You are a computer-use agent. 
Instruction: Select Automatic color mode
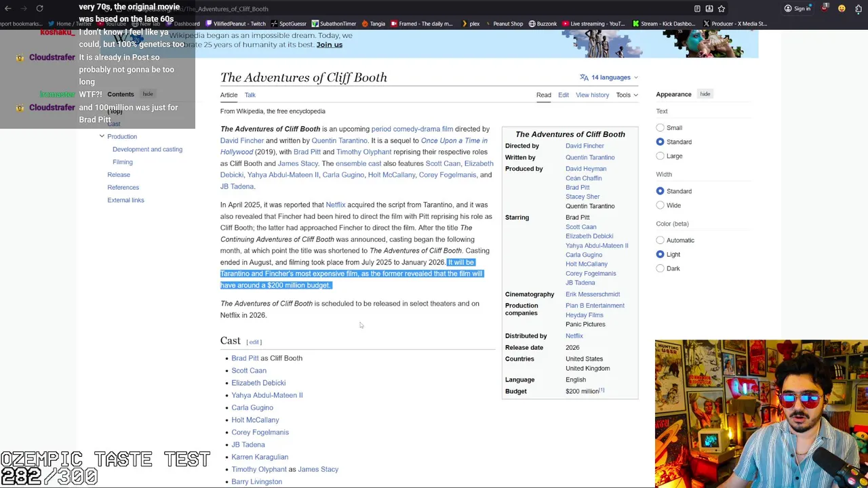click(x=660, y=240)
